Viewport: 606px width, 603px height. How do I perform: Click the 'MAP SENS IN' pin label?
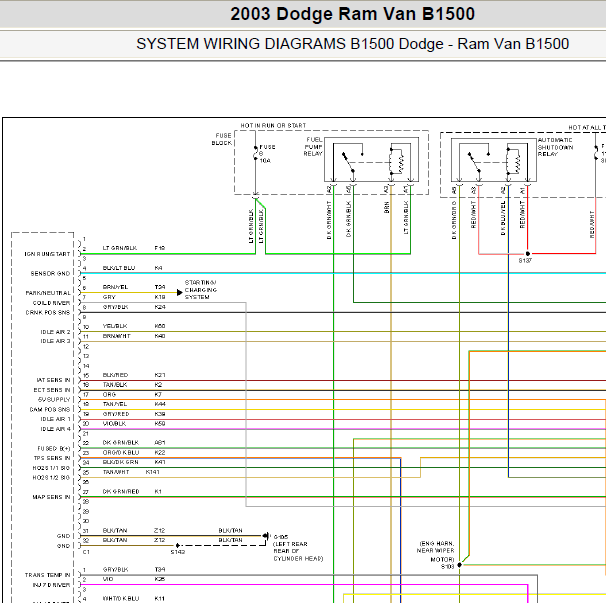51,497
